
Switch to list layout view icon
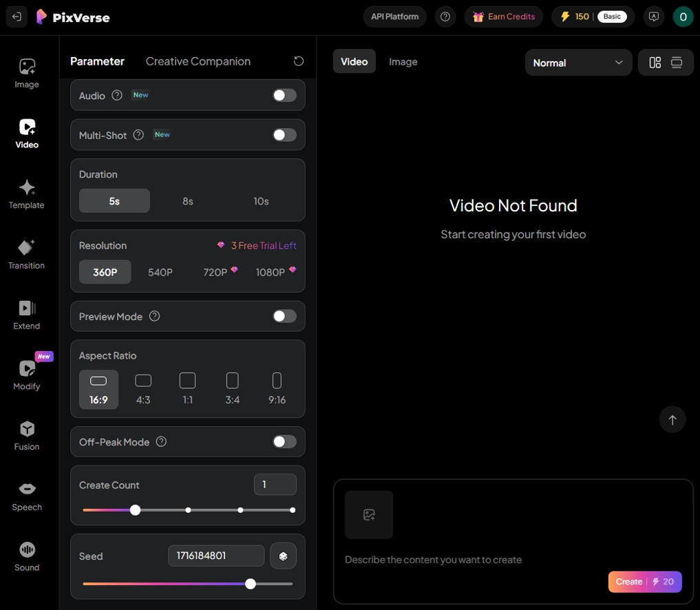677,63
